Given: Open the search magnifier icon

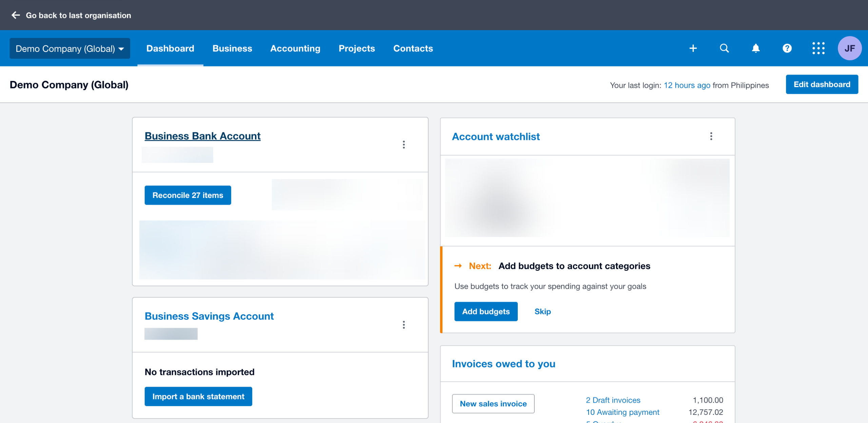Looking at the screenshot, I should tap(724, 48).
